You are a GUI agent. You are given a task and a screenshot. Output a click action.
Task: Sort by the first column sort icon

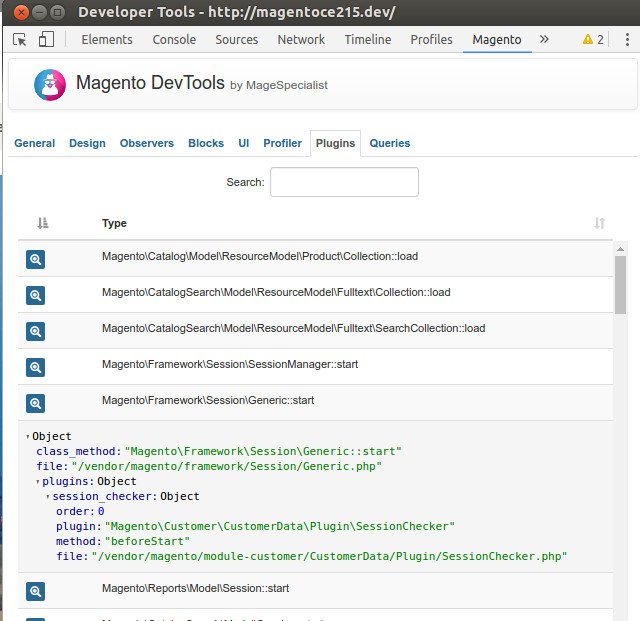43,223
